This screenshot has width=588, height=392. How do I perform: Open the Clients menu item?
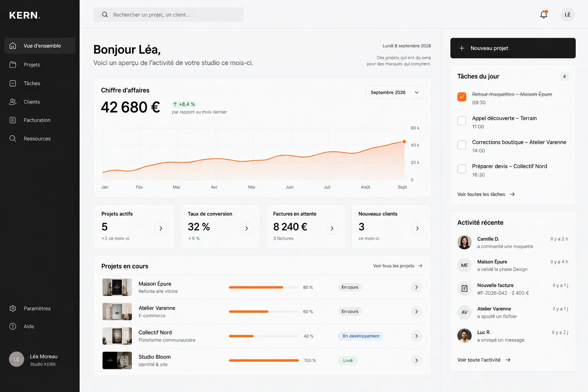click(x=40, y=102)
